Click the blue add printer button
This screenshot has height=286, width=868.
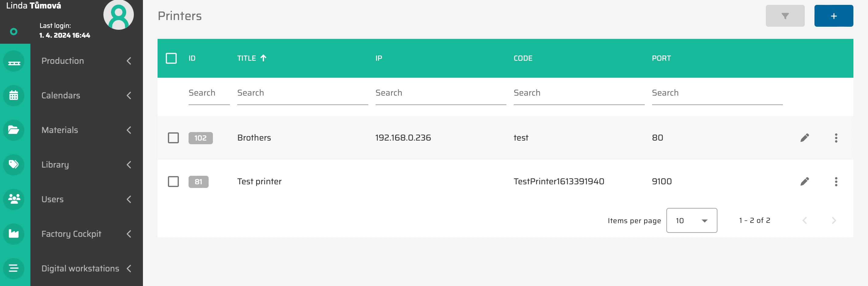[x=833, y=16]
